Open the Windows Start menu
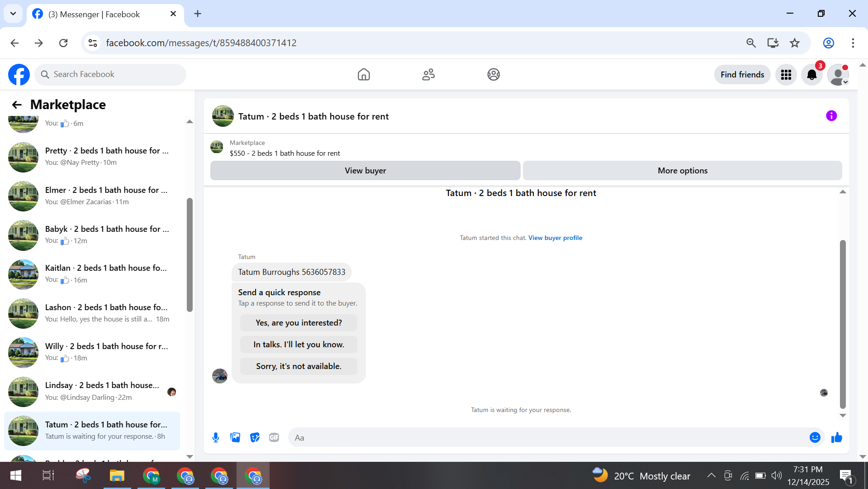The width and height of the screenshot is (868, 489). (16, 476)
